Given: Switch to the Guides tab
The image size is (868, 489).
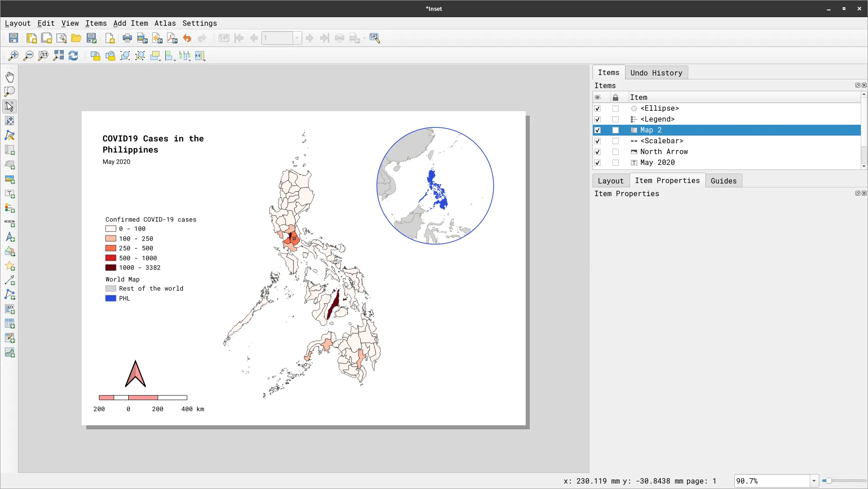Looking at the screenshot, I should click(723, 180).
